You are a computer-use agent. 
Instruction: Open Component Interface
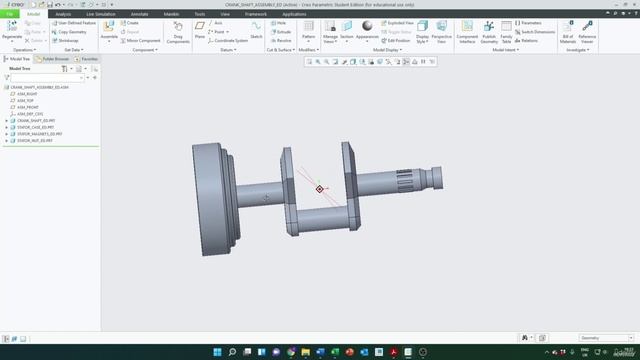click(x=467, y=32)
